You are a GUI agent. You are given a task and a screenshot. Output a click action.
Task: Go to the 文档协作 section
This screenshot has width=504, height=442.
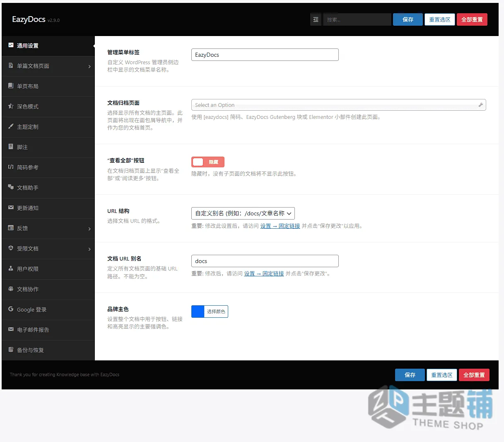[48, 290]
